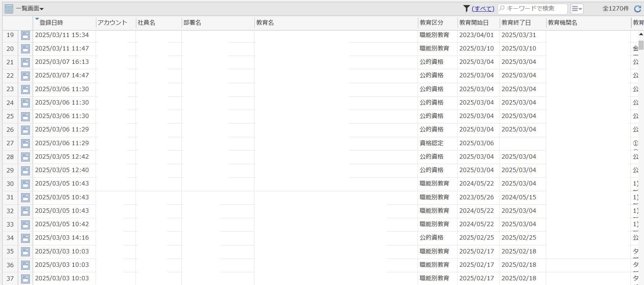644x285 pixels.
Task: Open record detail icon for row 37
Action: click(25, 278)
